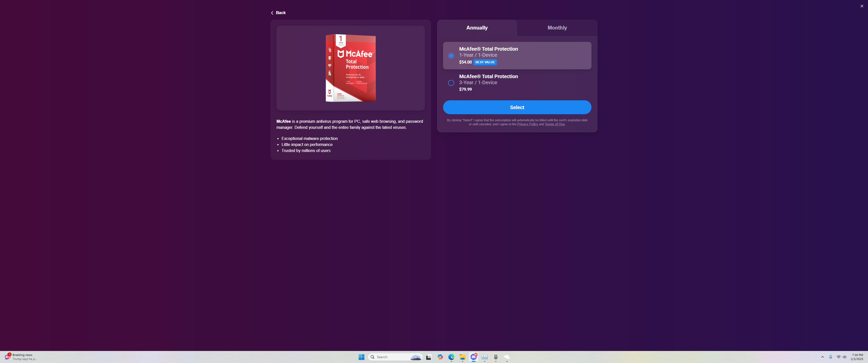Screen dimensions: 868x363
Task: Switch to the Annually billing tab
Action: [x=477, y=28]
